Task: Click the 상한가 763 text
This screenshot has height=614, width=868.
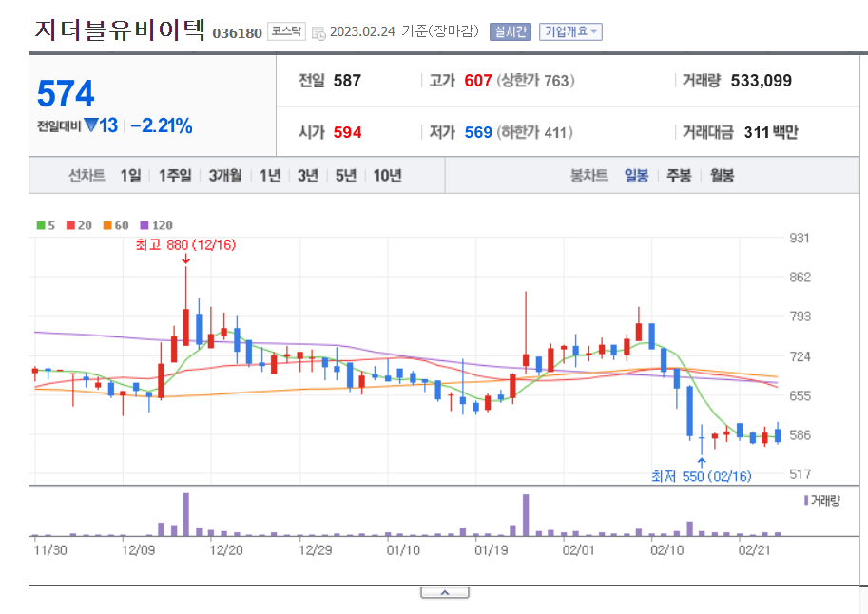Action: 536,81
